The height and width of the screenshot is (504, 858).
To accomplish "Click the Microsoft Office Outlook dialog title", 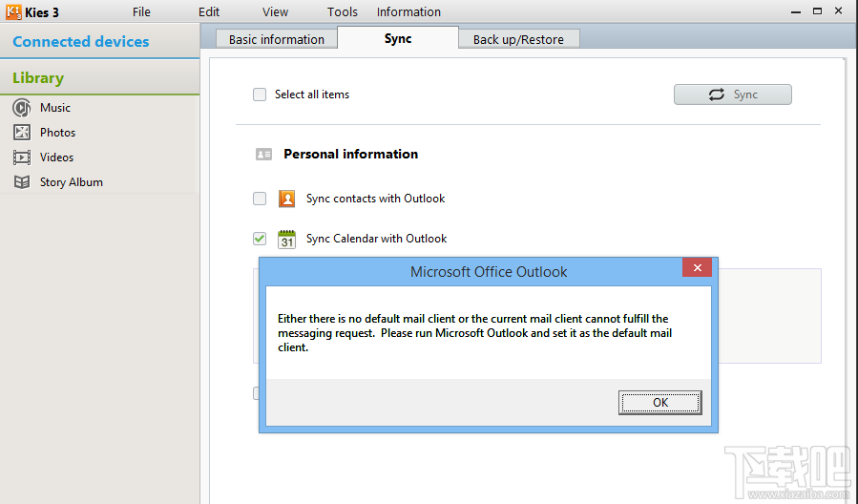I will [x=489, y=272].
